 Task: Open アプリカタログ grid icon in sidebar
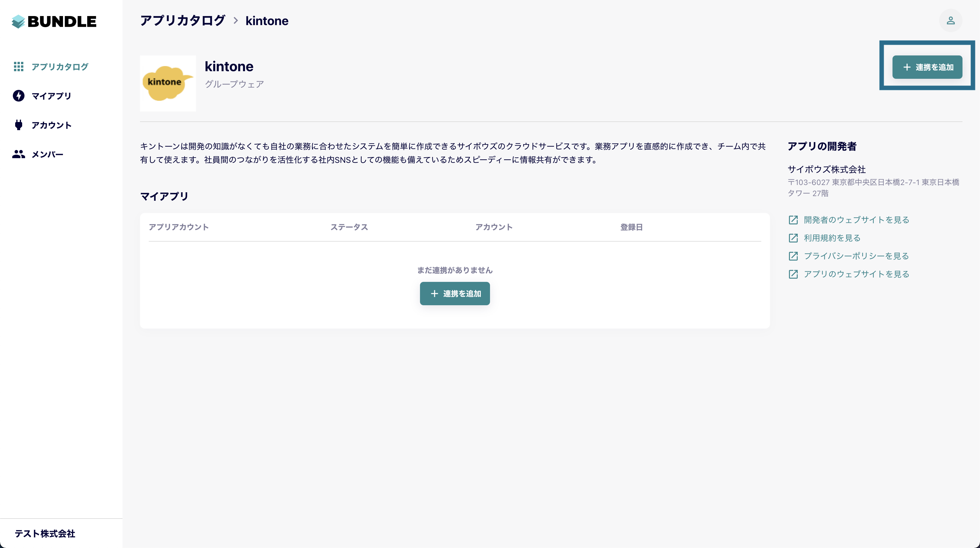coord(19,67)
